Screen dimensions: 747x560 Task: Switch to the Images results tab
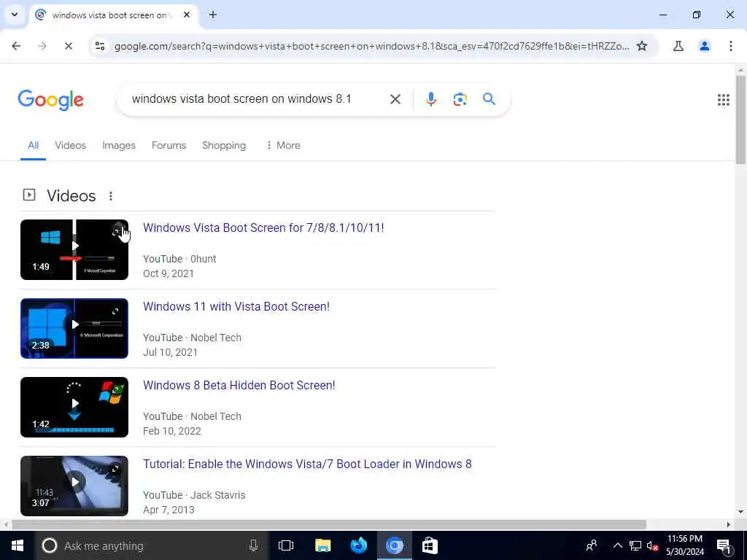119,145
